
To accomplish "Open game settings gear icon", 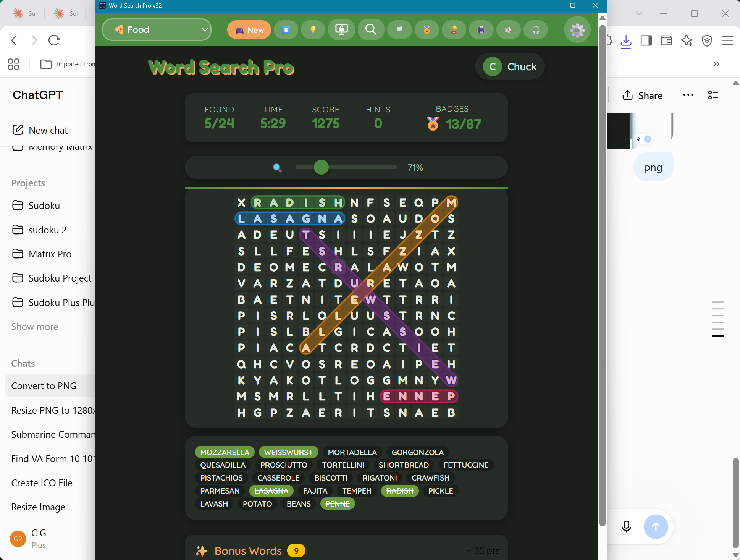I will [577, 30].
